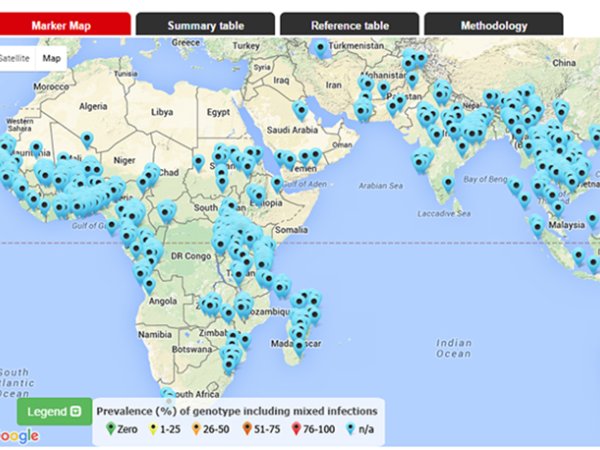Click the map marker in Turkmenistan

(320, 47)
